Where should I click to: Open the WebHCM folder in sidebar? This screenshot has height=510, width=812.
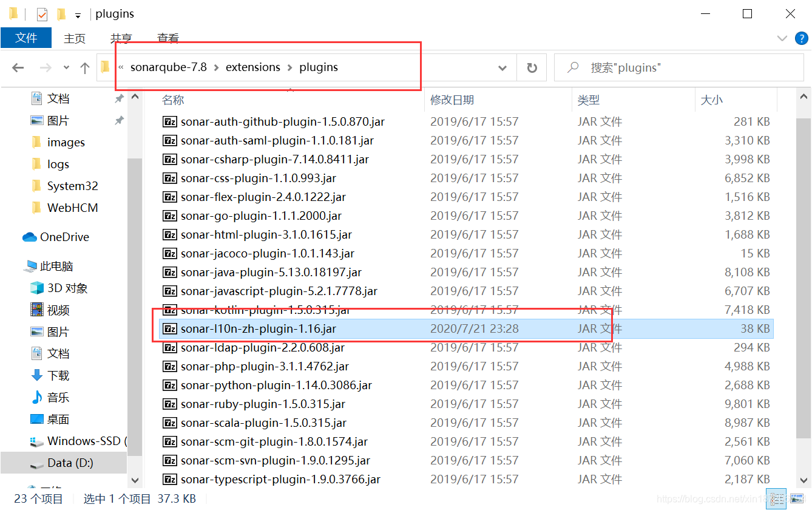point(73,208)
